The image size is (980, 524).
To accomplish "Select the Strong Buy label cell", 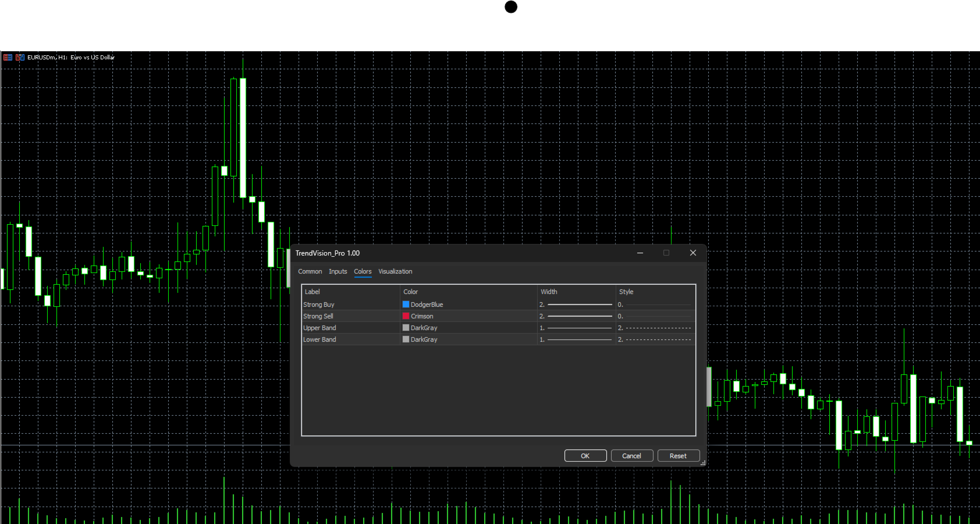I will tap(351, 305).
